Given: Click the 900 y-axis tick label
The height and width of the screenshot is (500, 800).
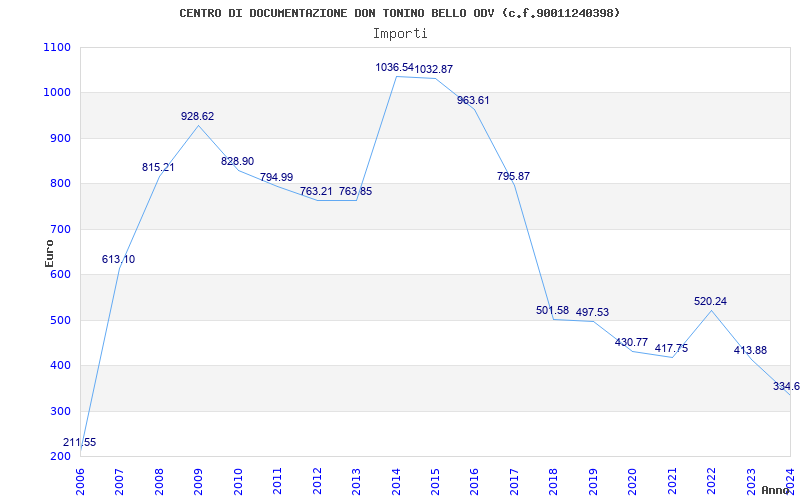Looking at the screenshot, I should [60, 138].
